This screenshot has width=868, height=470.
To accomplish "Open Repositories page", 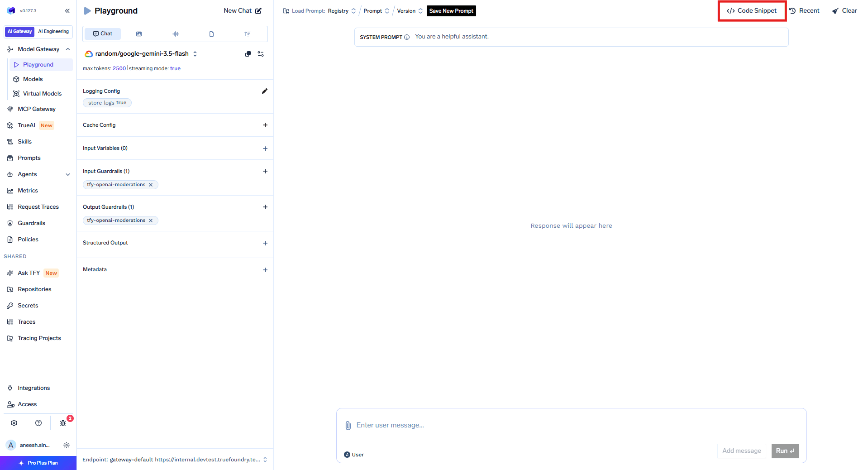I will [x=34, y=289].
